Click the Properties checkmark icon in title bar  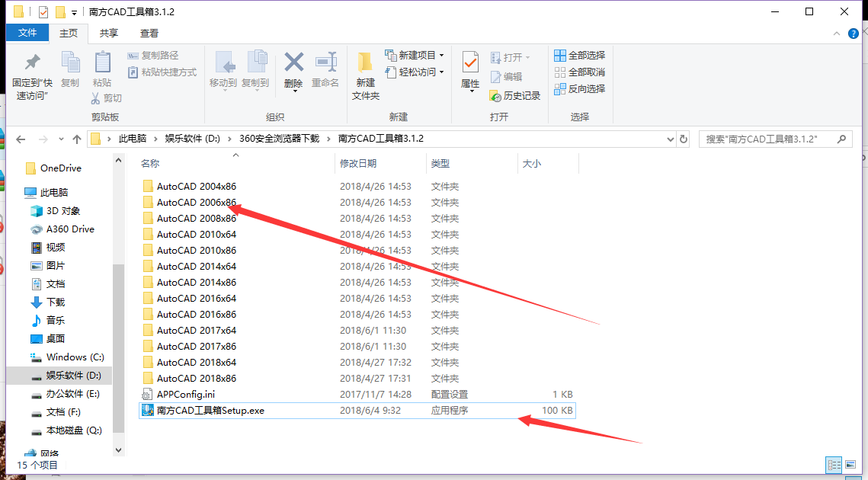click(43, 11)
